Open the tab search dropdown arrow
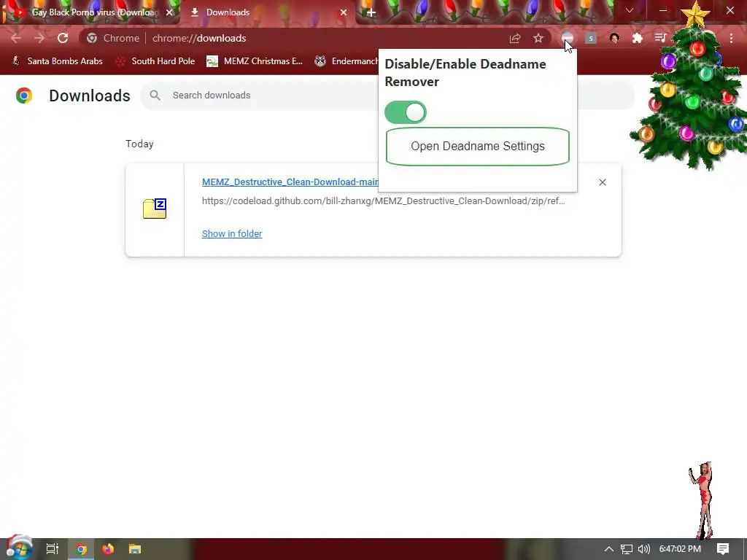This screenshot has height=560, width=747. [630, 10]
